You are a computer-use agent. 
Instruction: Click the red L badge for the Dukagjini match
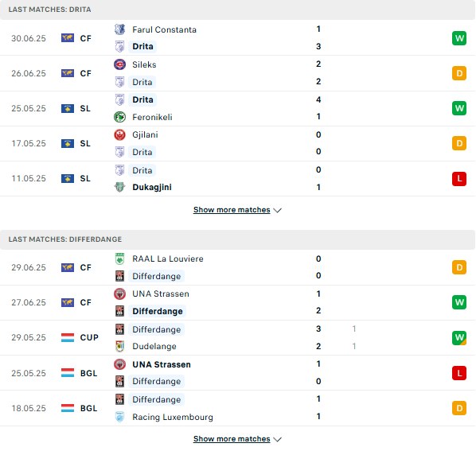[459, 178]
